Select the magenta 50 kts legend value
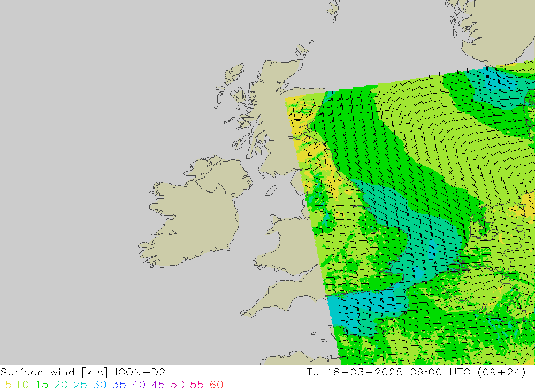Viewport: 535px width, 392px height. (178, 385)
